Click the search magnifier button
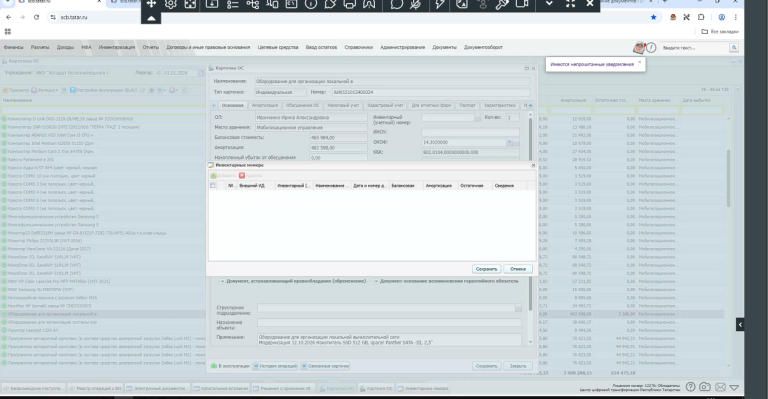768x399 pixels. (734, 47)
